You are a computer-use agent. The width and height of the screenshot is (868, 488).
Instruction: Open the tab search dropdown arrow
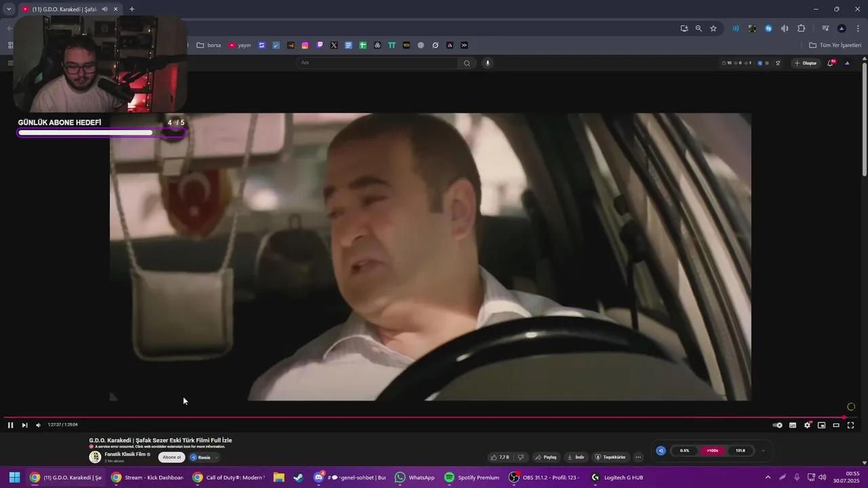pyautogui.click(x=9, y=9)
